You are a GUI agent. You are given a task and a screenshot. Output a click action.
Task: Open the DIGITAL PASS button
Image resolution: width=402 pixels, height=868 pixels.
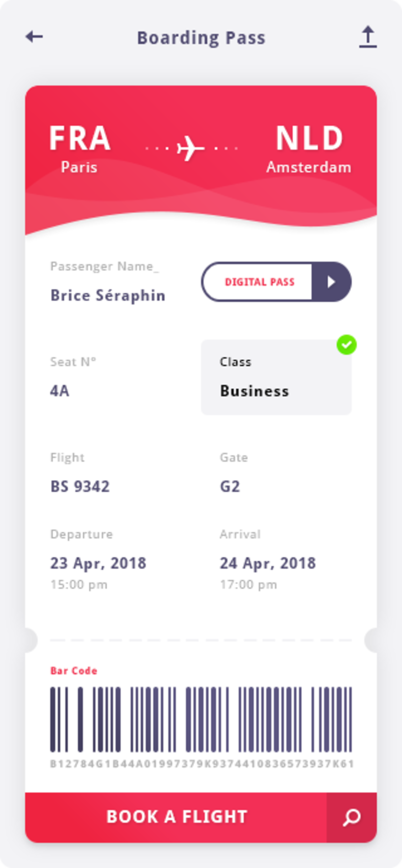click(276, 282)
